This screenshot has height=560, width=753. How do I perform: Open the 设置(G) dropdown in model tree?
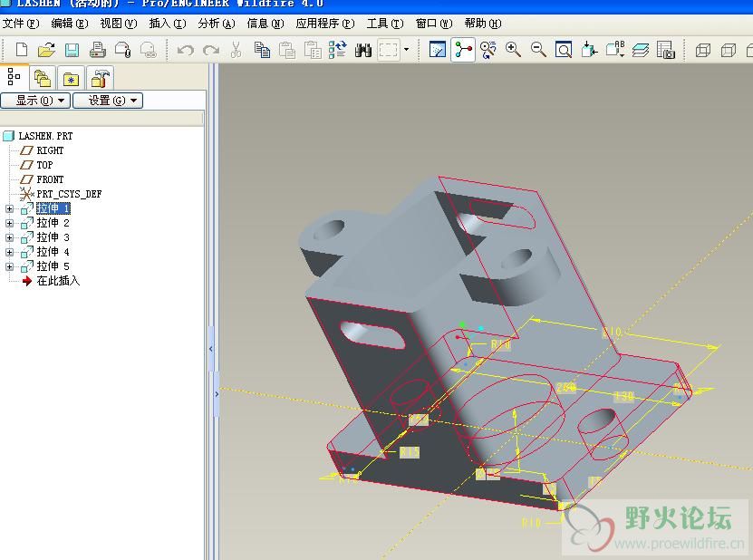pyautogui.click(x=108, y=101)
